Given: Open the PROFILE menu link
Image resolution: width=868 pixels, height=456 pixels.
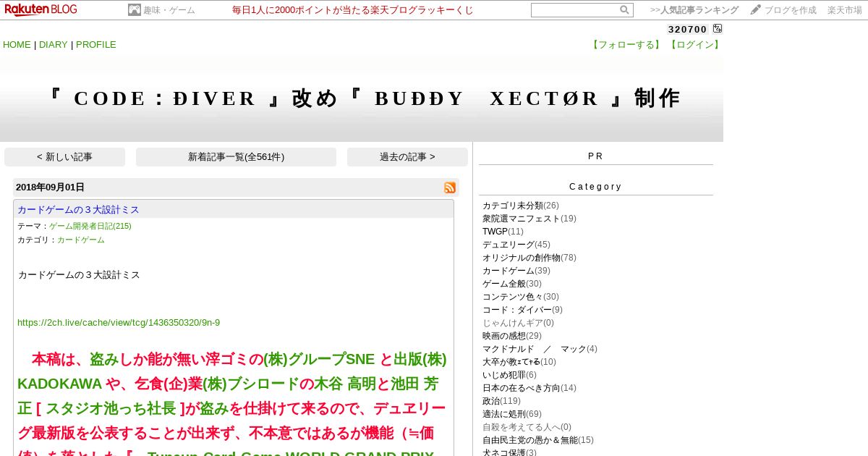Looking at the screenshot, I should click(96, 45).
